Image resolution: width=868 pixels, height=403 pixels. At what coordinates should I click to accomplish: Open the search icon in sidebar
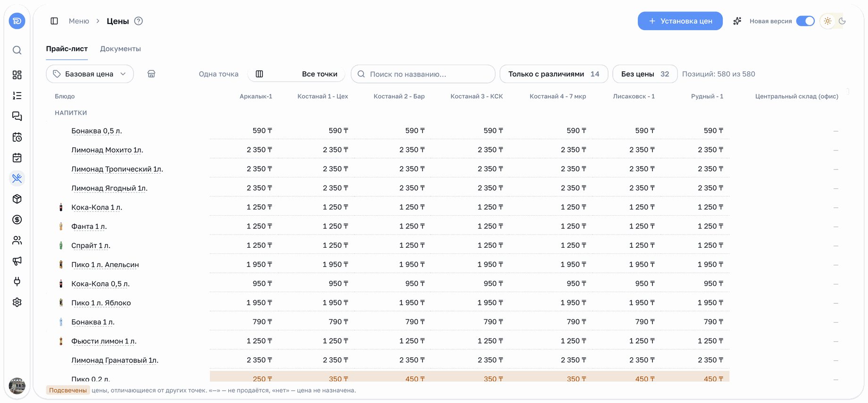tap(17, 50)
